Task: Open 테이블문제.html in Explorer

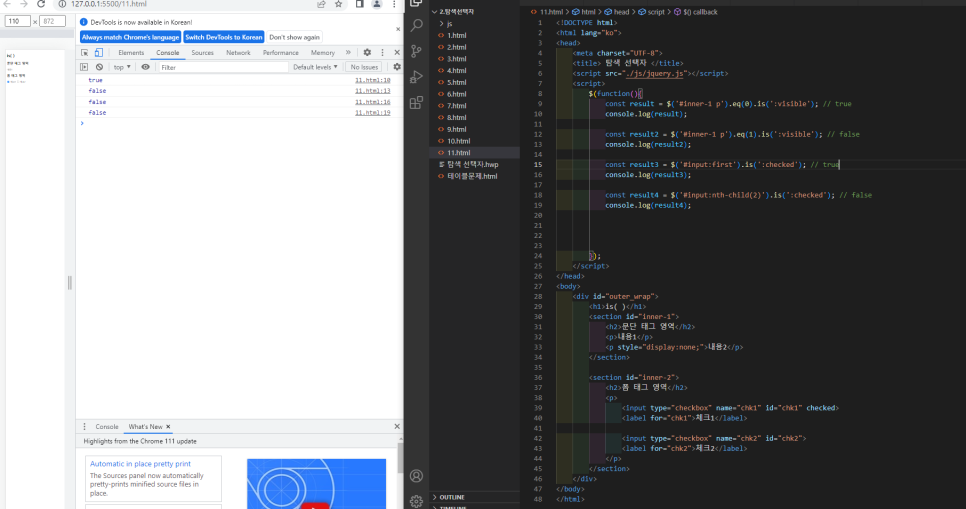Action: [474, 176]
